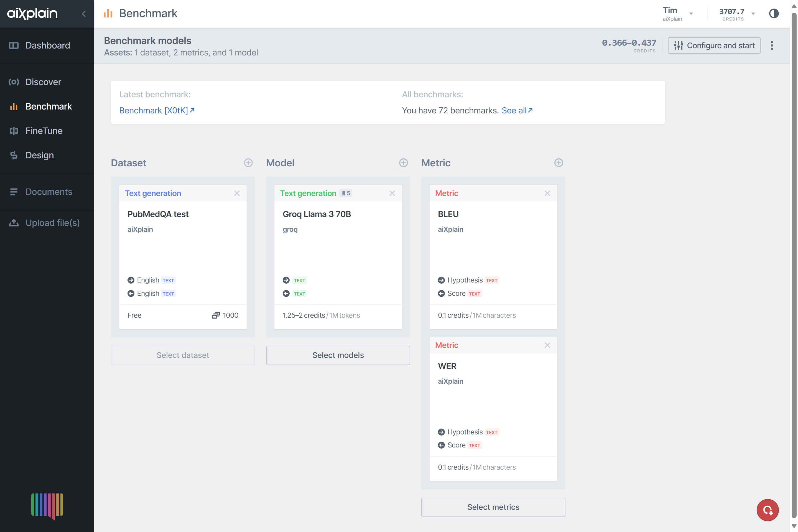The width and height of the screenshot is (798, 532).
Task: Click the bookmark count badge on model card
Action: (x=346, y=193)
